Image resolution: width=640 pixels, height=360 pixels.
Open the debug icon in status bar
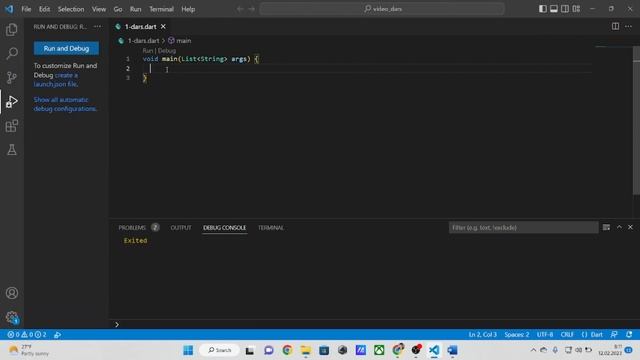click(x=58, y=334)
